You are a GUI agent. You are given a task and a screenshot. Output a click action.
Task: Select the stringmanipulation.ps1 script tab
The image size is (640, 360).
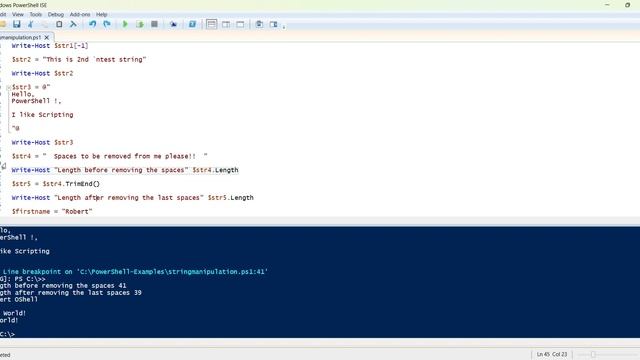(20, 37)
